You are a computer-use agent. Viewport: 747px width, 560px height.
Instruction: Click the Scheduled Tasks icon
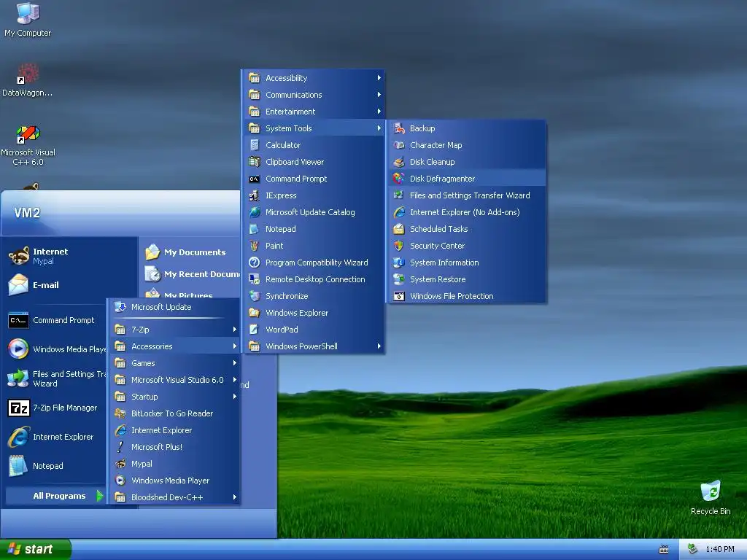399,229
